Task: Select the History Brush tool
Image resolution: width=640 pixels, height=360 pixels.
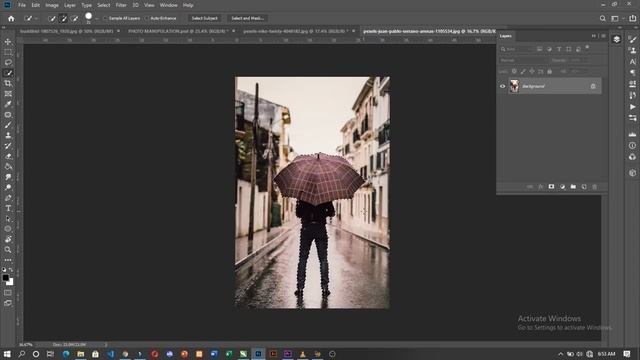Action: click(x=8, y=146)
